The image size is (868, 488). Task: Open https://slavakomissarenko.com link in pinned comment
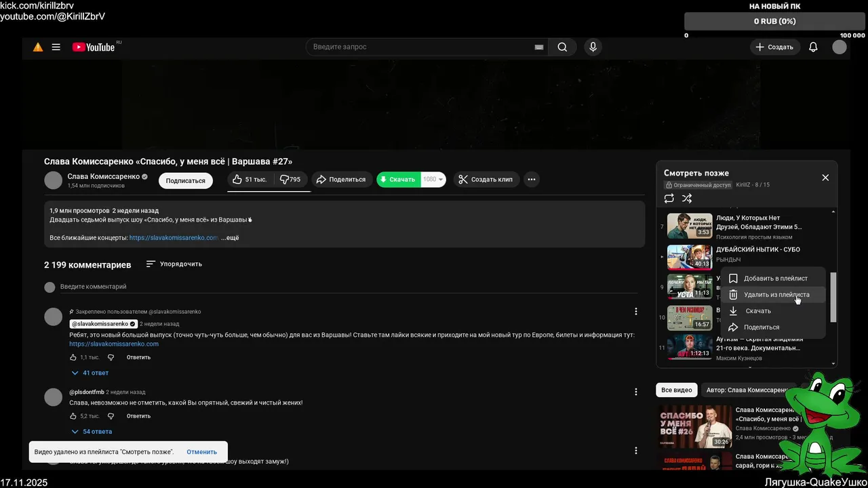coord(114,344)
